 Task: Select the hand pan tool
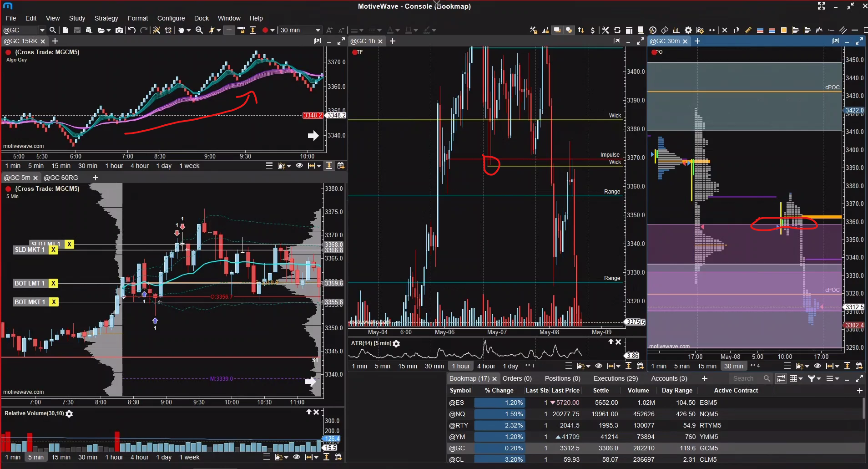click(x=182, y=30)
